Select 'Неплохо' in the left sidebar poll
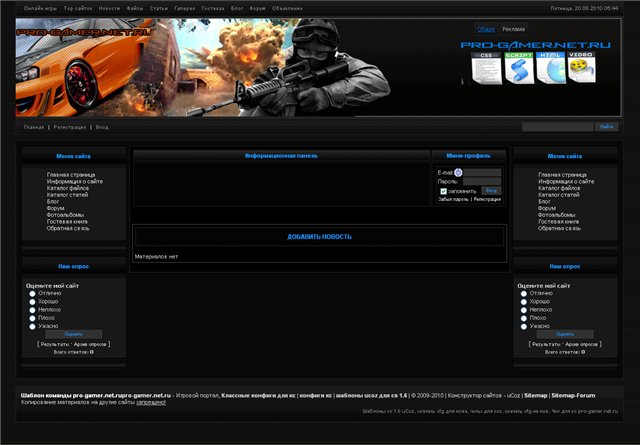 [32, 310]
